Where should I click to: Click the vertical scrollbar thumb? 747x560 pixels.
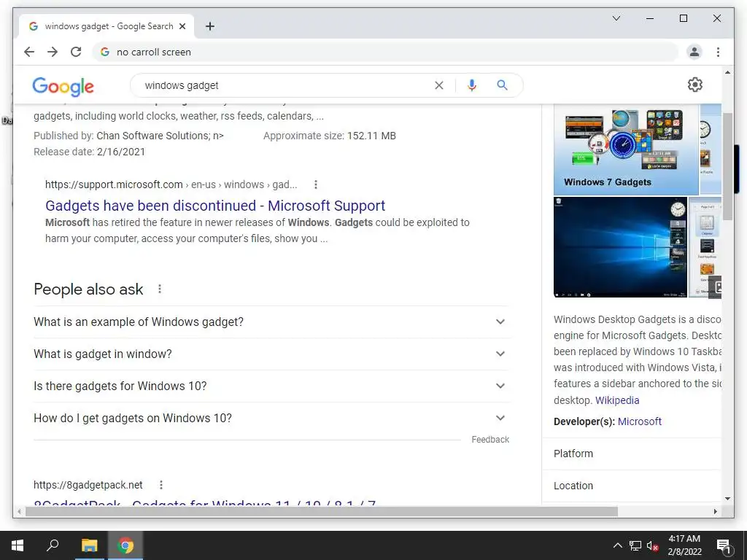(727, 167)
